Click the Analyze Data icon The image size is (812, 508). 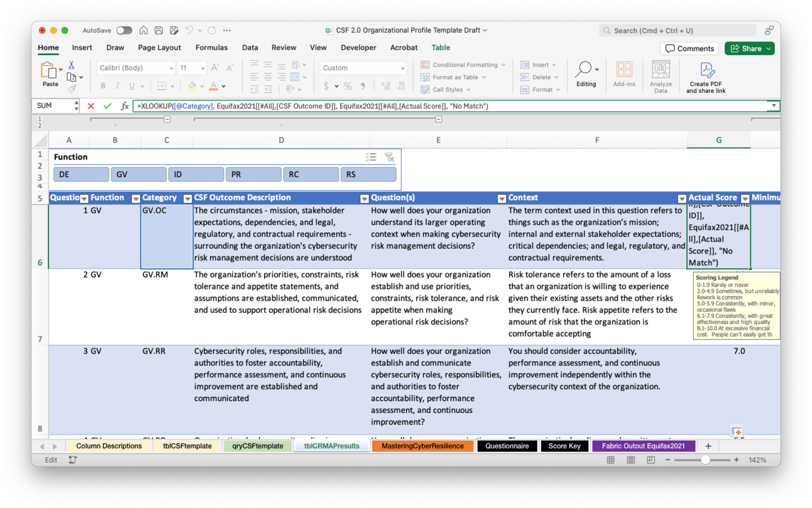tap(661, 77)
